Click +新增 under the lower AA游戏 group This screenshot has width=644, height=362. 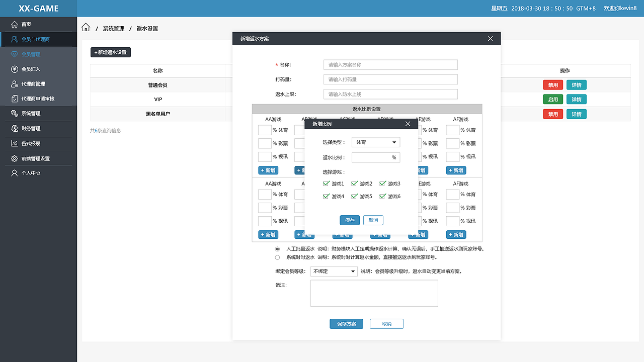click(268, 235)
